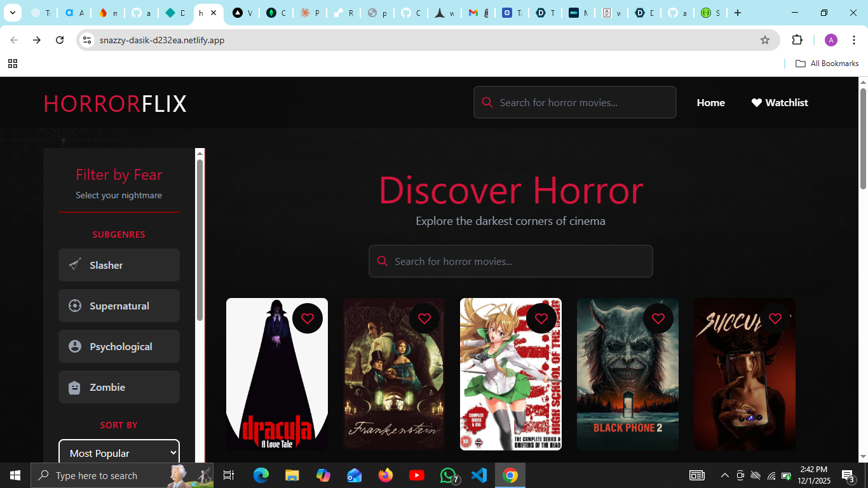Go to the Home nav link
This screenshot has width=868, height=488.
[710, 102]
